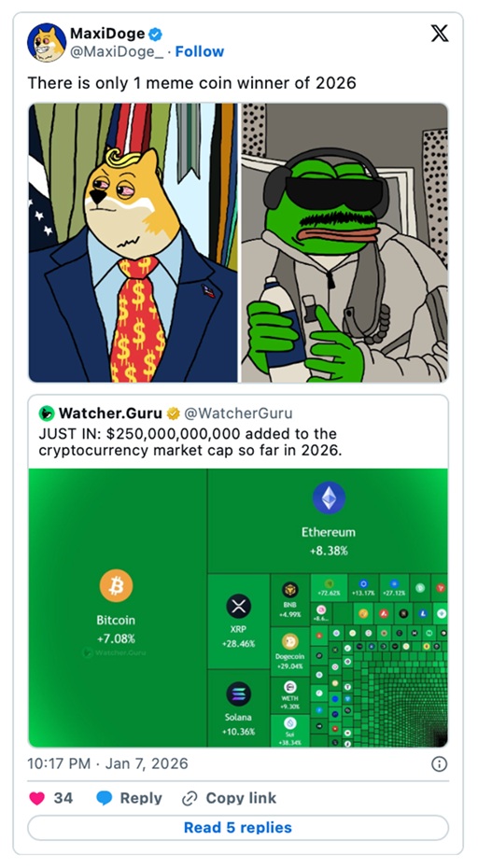Click Read 5 replies button
This screenshot has height=868, width=478.
click(238, 828)
